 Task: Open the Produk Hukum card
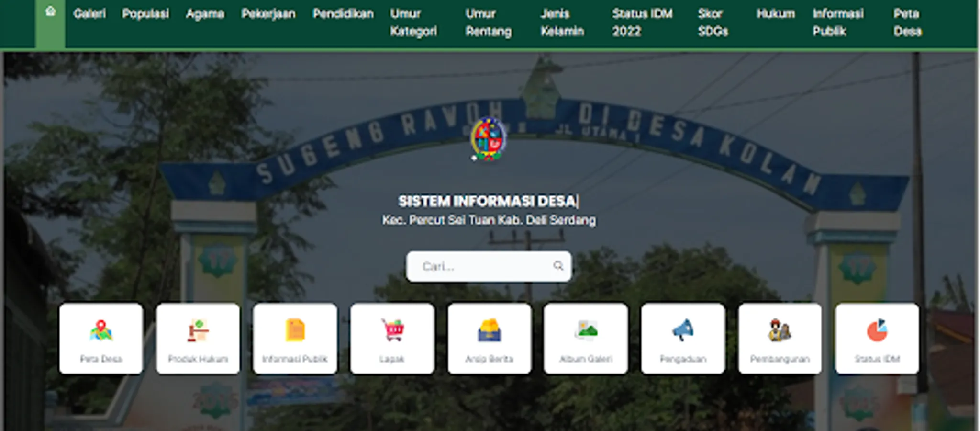[x=198, y=338]
